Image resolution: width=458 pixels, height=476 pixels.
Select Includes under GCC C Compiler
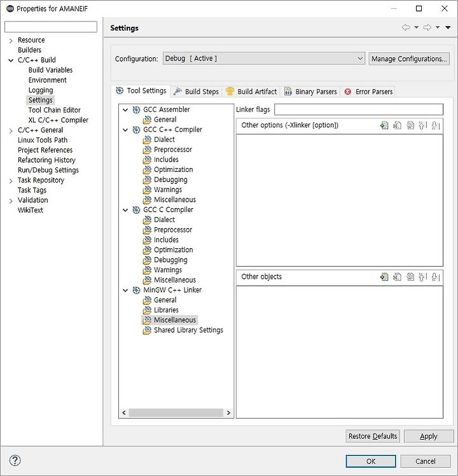coord(166,240)
